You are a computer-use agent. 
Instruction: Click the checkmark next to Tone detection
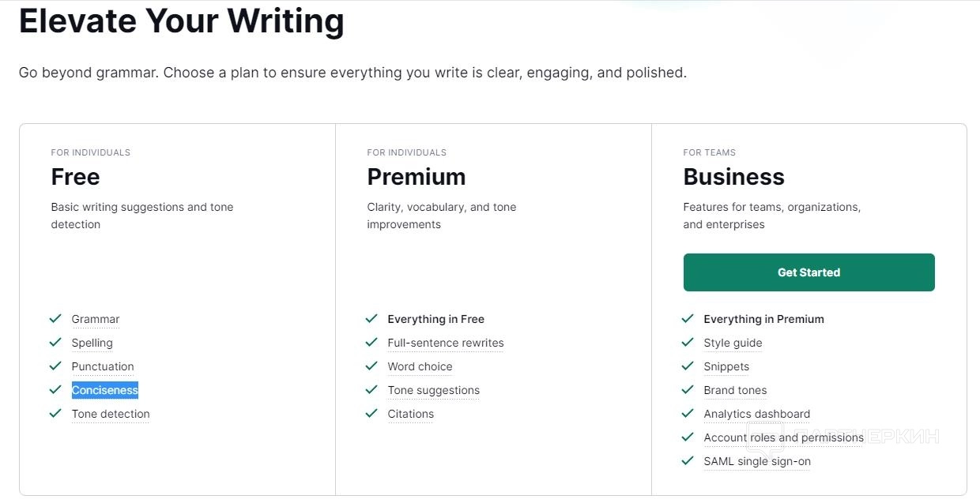point(55,414)
